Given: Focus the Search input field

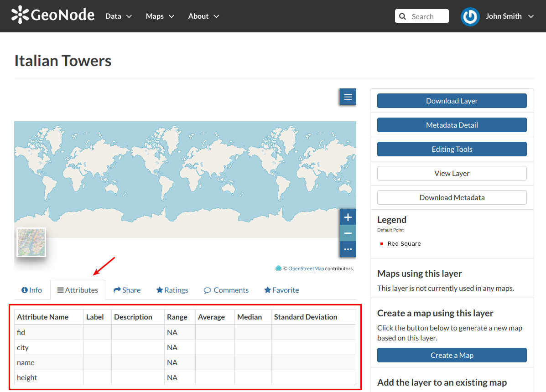Looking at the screenshot, I should pyautogui.click(x=421, y=16).
